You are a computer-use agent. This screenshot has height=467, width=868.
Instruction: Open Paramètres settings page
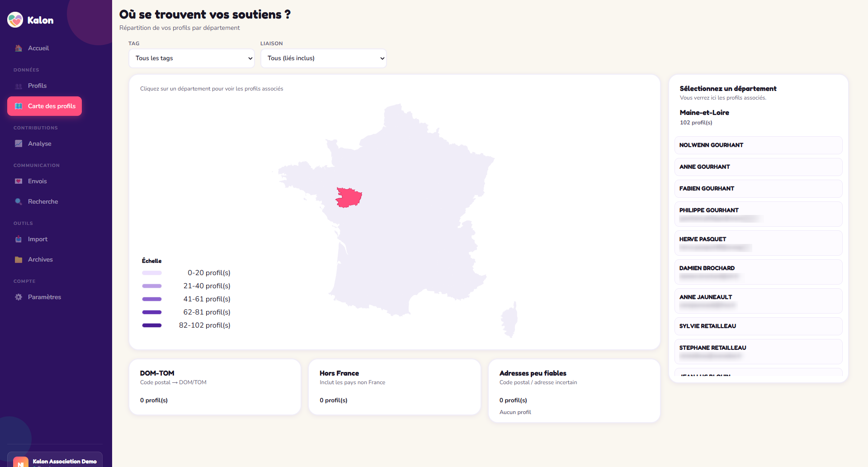coord(45,297)
